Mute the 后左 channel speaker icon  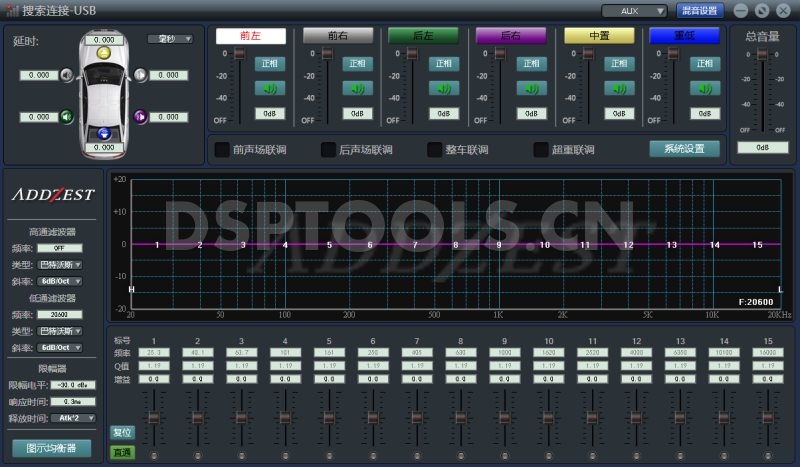[444, 88]
